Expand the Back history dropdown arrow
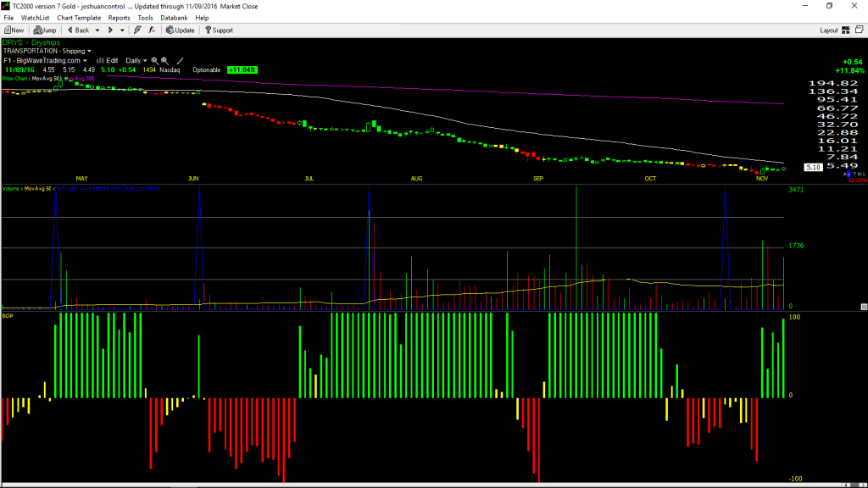 (97, 30)
